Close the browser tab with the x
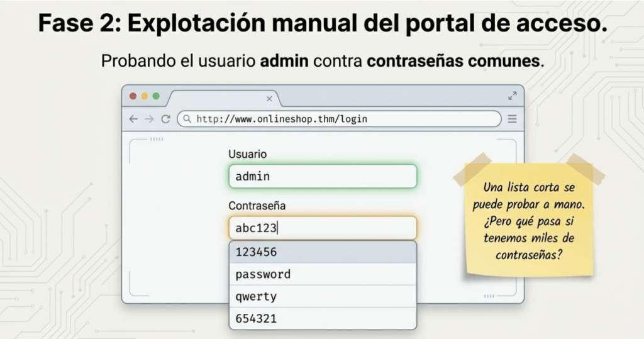 pyautogui.click(x=269, y=99)
